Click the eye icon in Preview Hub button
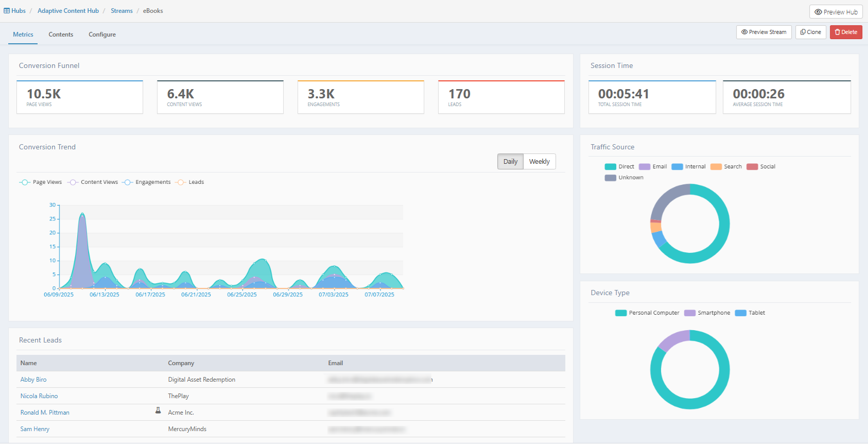This screenshot has height=445, width=868. point(818,12)
